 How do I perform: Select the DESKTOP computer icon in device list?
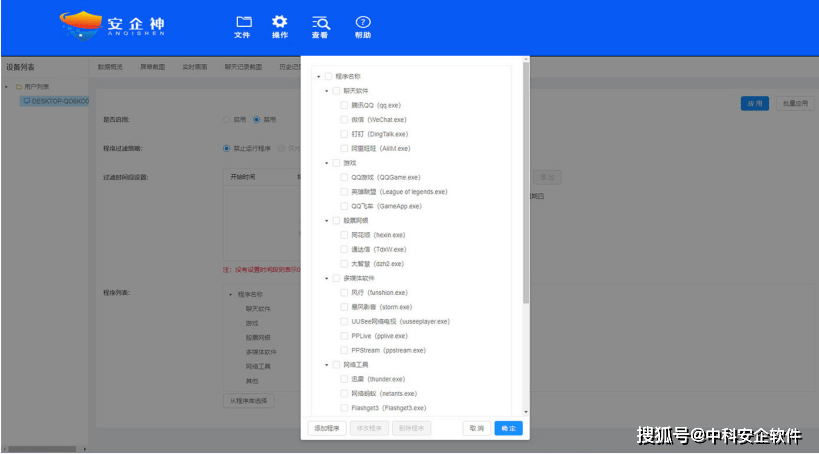coord(27,101)
